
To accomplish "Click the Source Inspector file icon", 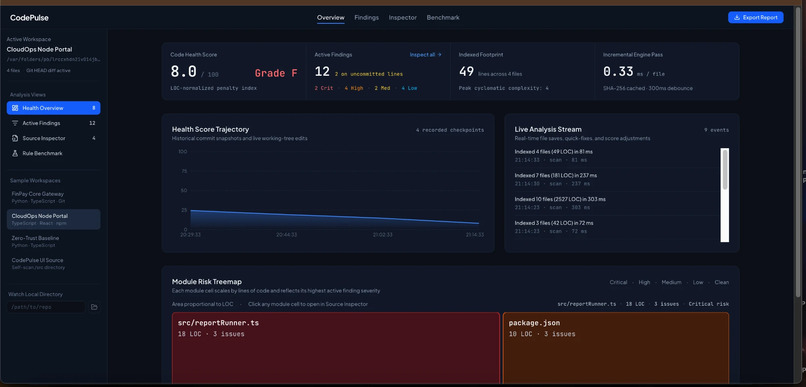I will pyautogui.click(x=15, y=138).
